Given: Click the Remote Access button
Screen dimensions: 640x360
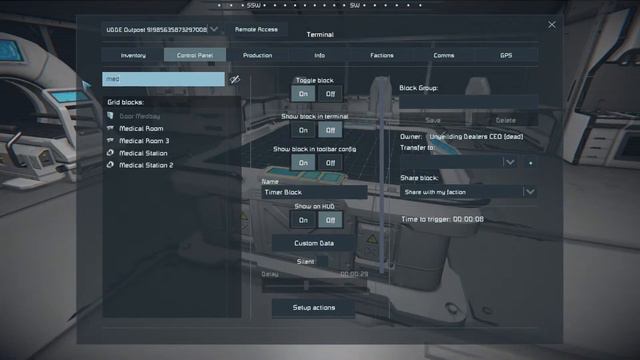Looking at the screenshot, I should (256, 29).
